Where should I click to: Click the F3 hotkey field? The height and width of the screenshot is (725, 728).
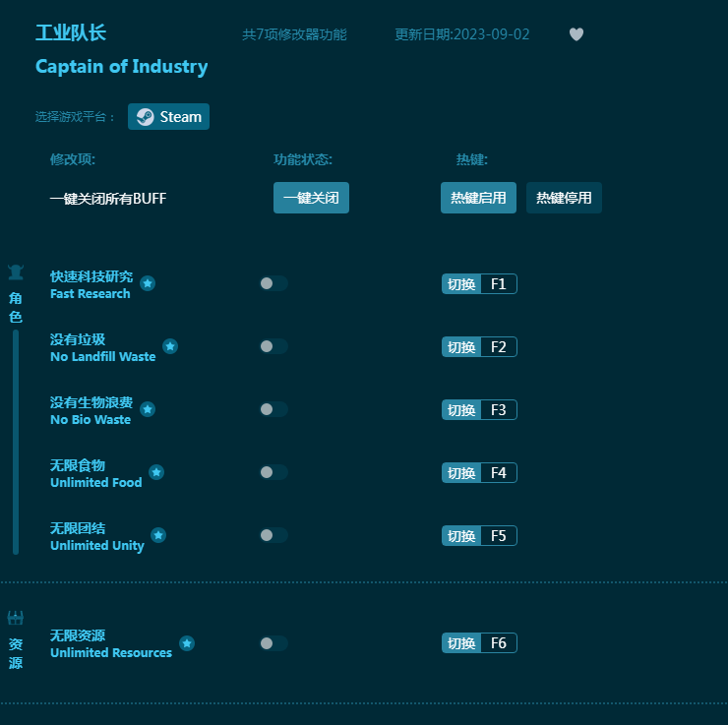499,410
